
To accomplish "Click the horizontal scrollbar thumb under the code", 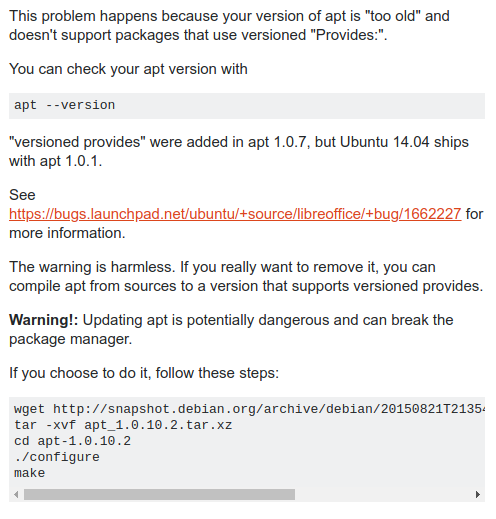I will pos(159,494).
